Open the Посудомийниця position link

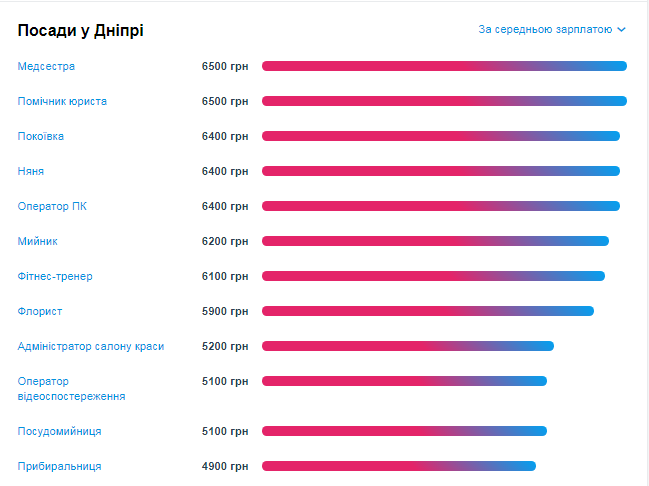point(59,431)
